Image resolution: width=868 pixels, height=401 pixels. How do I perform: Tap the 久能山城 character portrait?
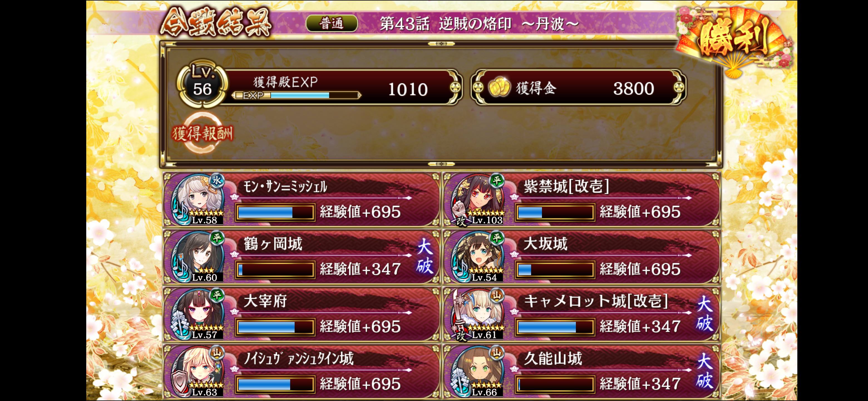pos(477,371)
